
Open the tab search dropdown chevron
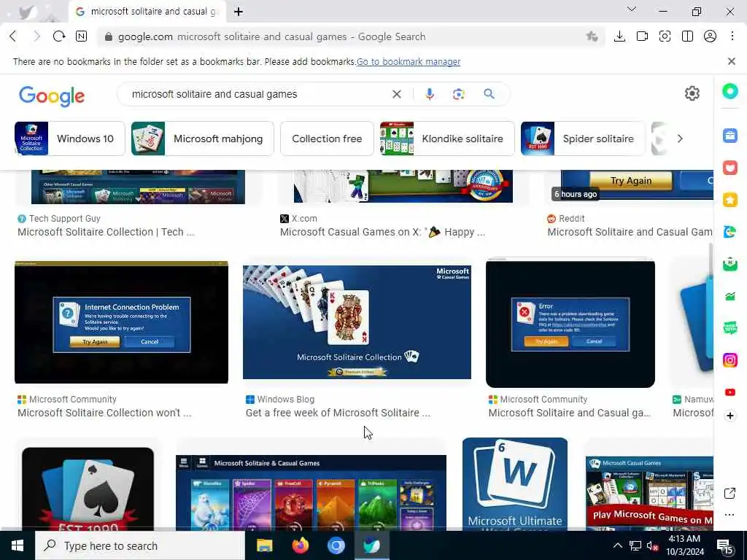point(632,9)
